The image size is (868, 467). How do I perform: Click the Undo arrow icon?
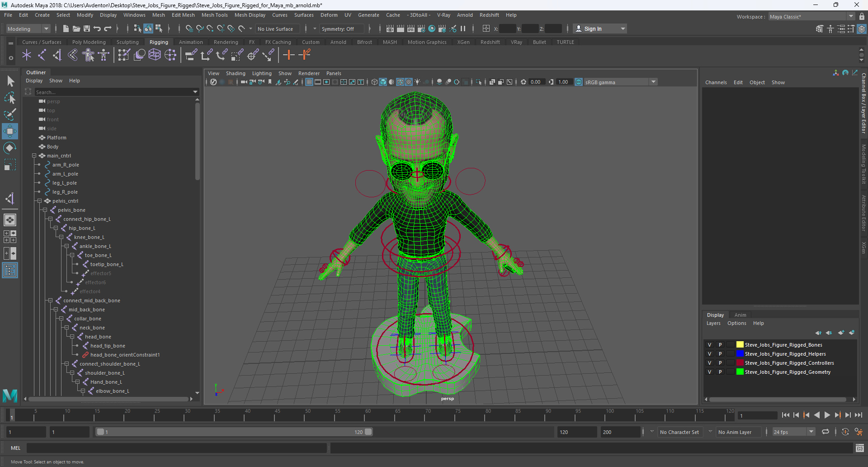(97, 29)
